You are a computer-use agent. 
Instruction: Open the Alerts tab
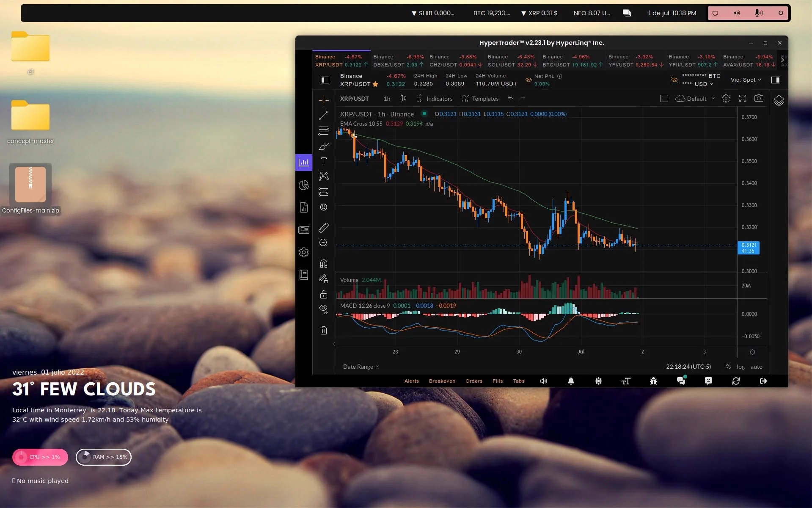412,381
